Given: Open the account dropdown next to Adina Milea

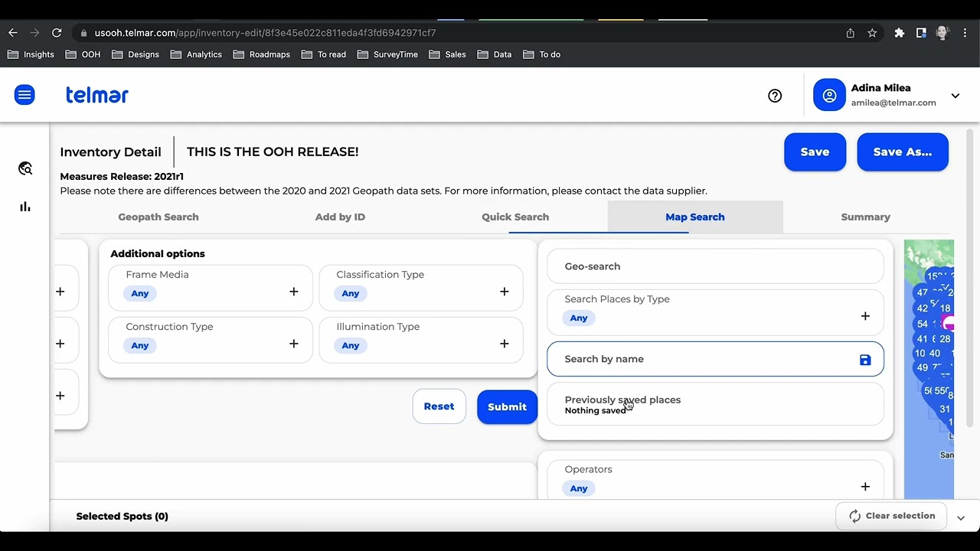Looking at the screenshot, I should coord(955,96).
